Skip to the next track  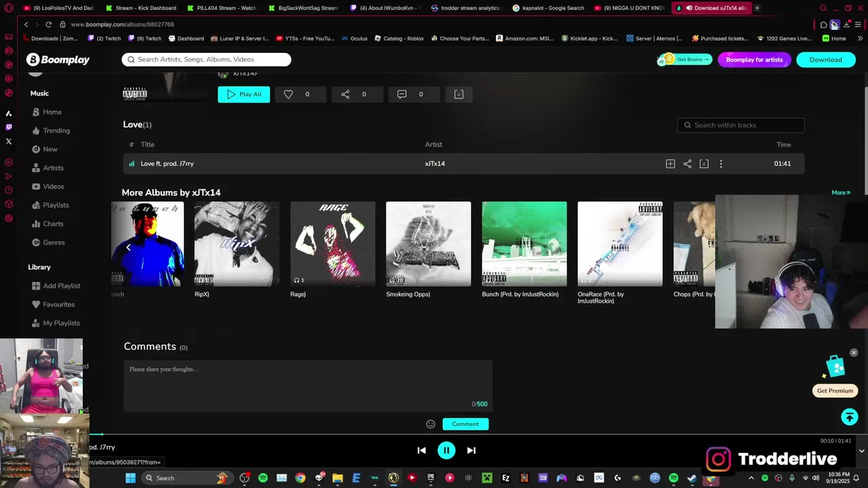[471, 450]
